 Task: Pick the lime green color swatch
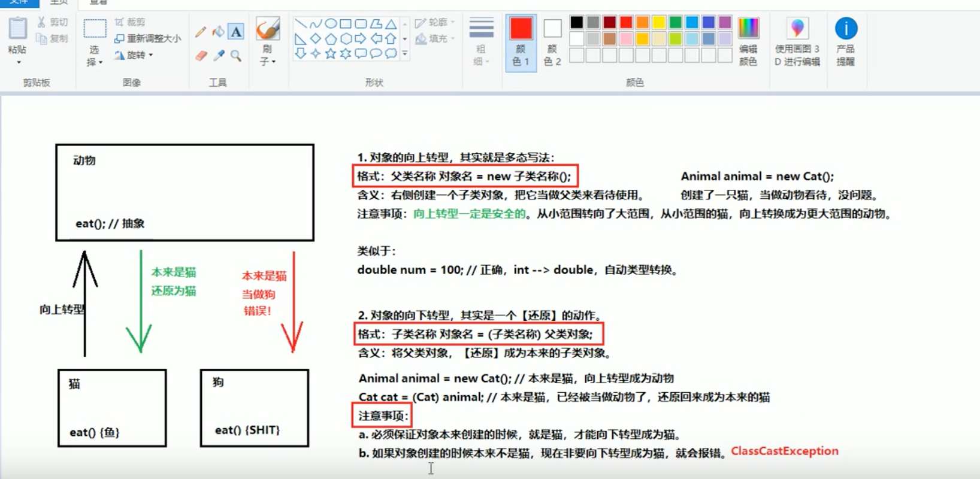(x=675, y=39)
